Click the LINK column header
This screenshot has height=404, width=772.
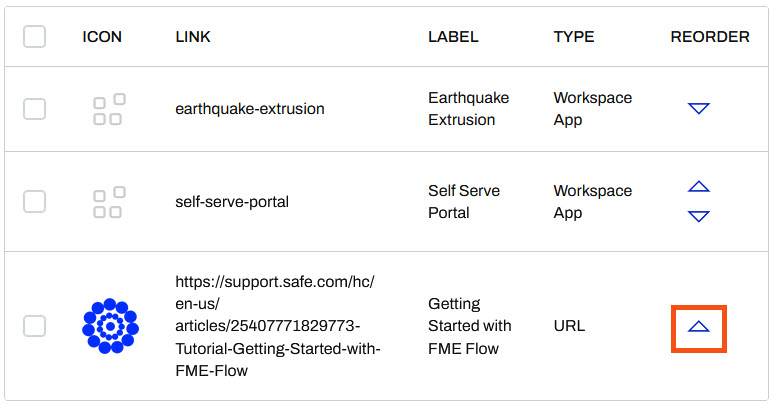[x=193, y=37]
